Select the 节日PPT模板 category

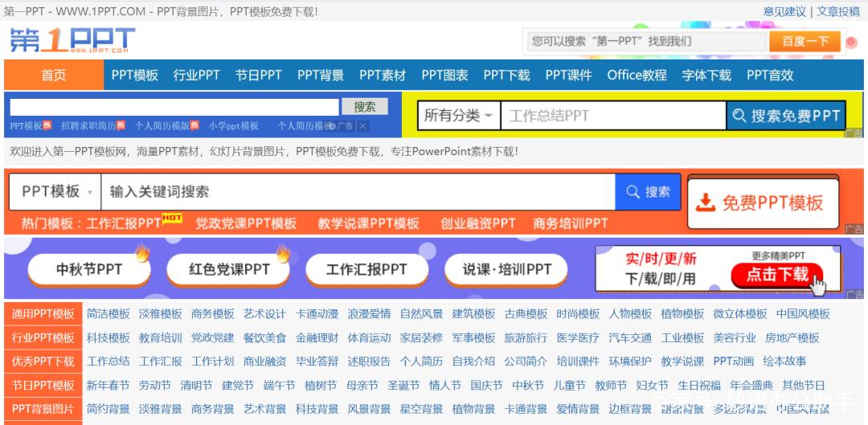(43, 385)
